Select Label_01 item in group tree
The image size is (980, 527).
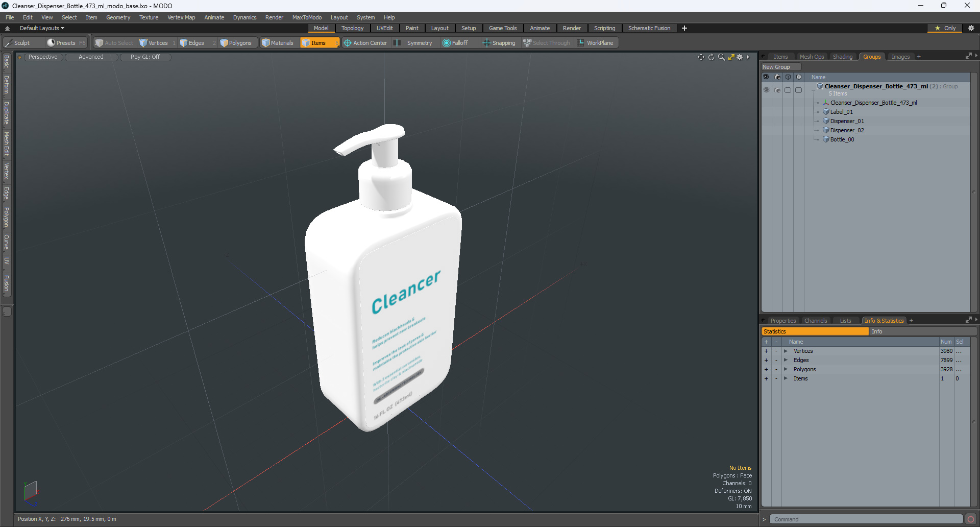click(841, 112)
